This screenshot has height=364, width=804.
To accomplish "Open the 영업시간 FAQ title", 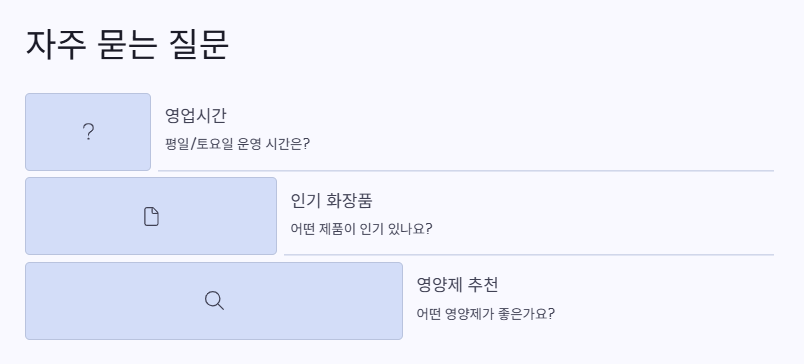I will click(195, 115).
